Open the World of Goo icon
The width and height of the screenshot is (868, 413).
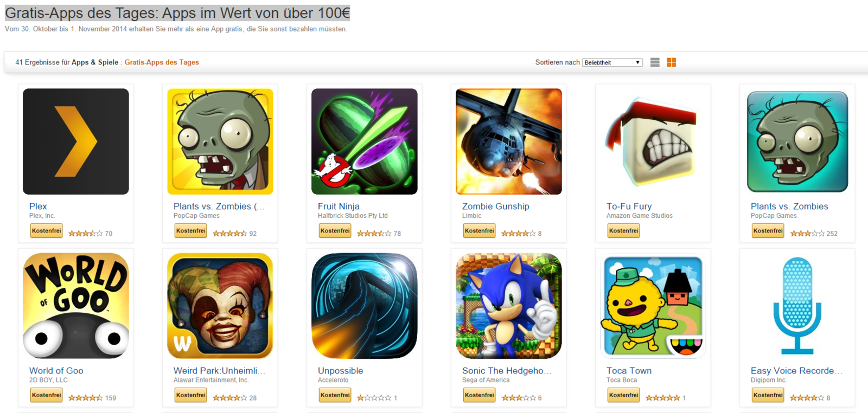(x=76, y=306)
